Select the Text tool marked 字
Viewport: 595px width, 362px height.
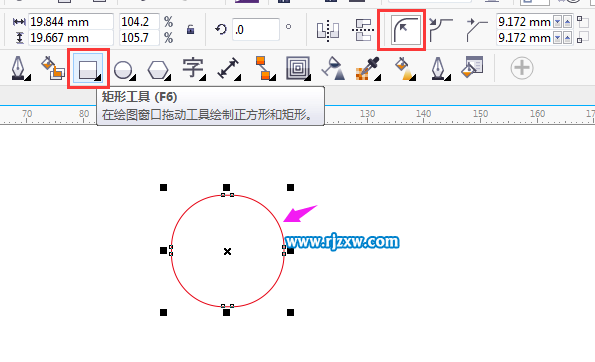[194, 69]
